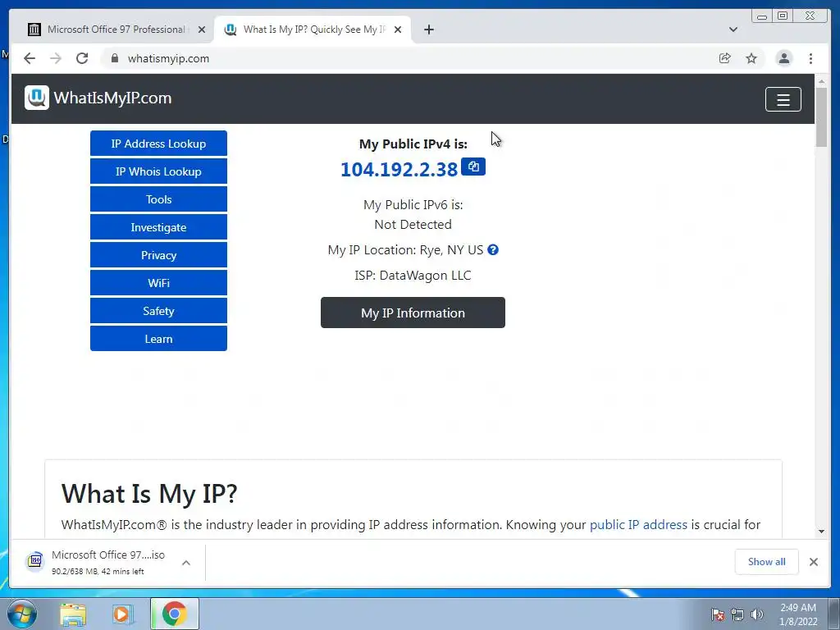Viewport: 840px width, 630px height.
Task: Open the volume speaker tray icon
Action: 757,614
